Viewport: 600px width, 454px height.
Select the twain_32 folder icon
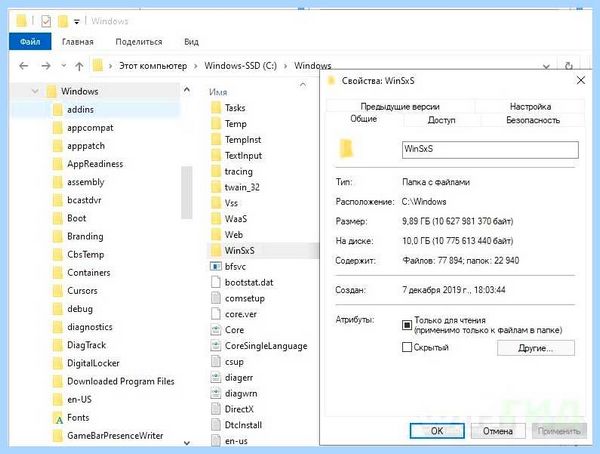216,187
